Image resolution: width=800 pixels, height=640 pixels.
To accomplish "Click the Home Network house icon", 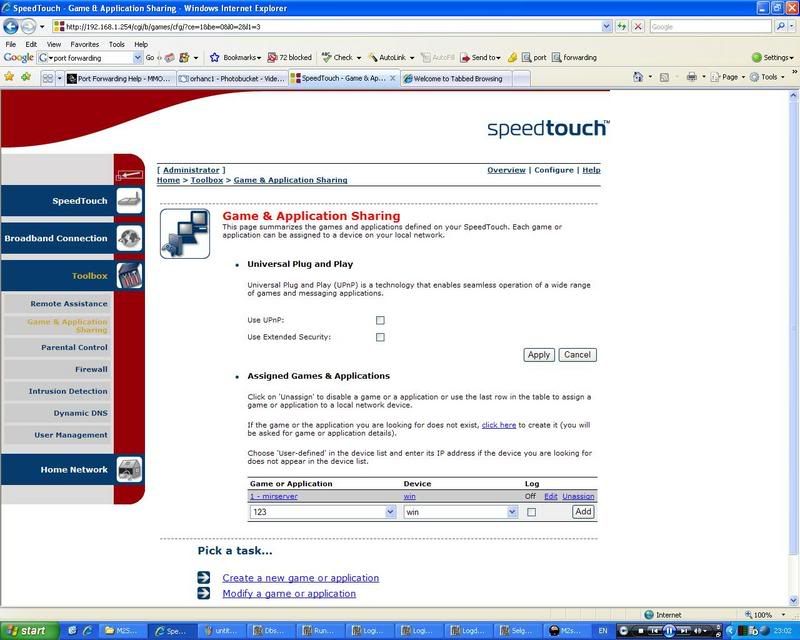I will [x=129, y=469].
